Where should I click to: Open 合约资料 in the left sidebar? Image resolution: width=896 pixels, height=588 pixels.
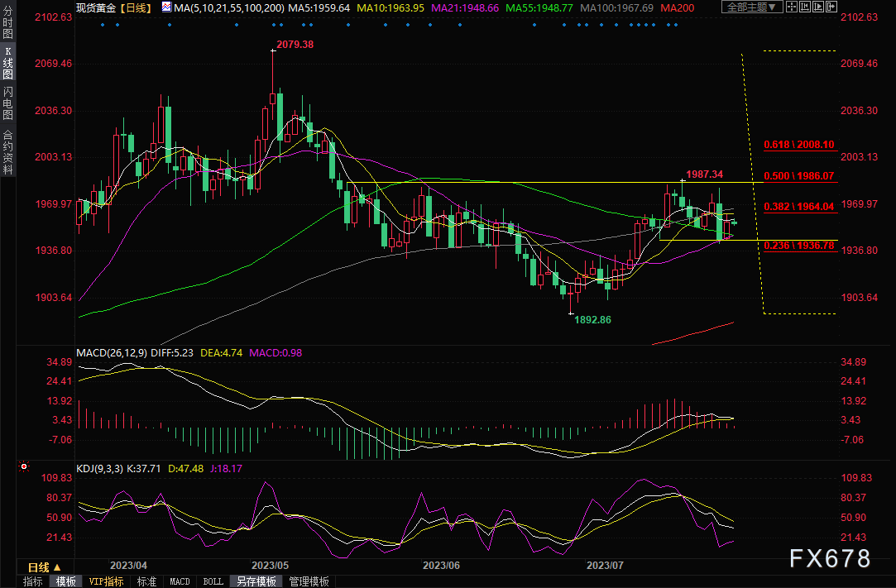7,152
